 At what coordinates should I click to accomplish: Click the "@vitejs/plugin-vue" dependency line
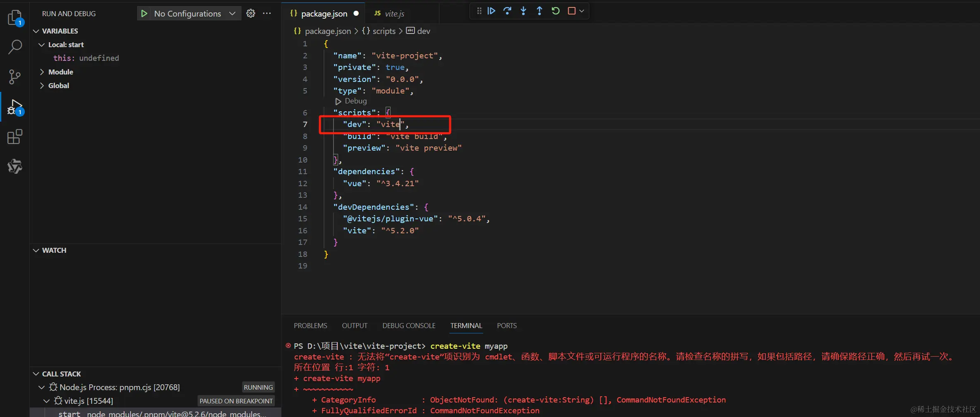pyautogui.click(x=416, y=218)
